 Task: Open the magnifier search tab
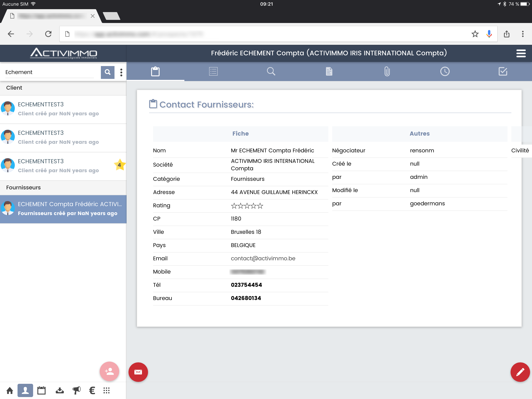[x=271, y=72]
